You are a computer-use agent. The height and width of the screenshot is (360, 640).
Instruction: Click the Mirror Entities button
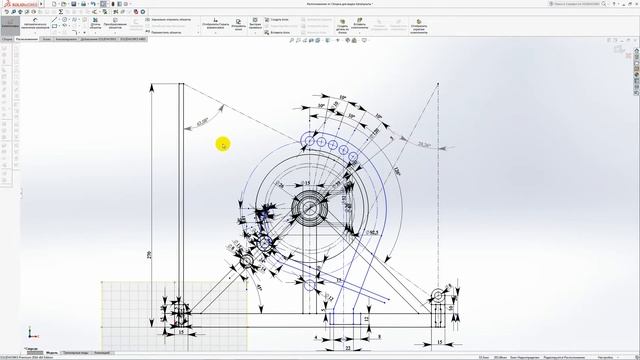169,20
